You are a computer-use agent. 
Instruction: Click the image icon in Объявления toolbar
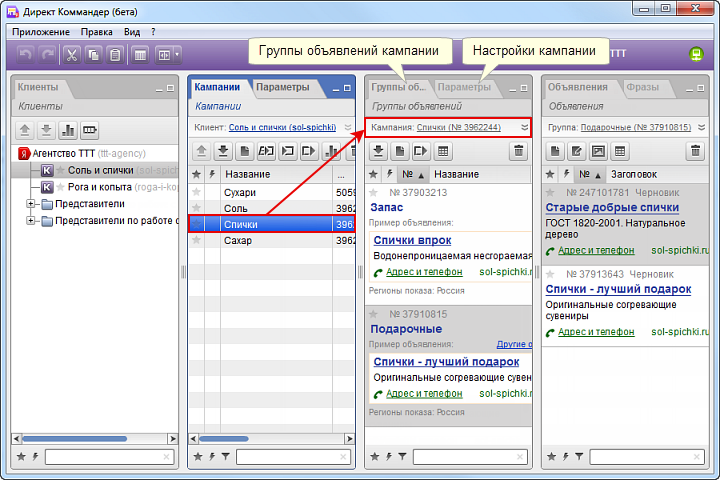[598, 151]
